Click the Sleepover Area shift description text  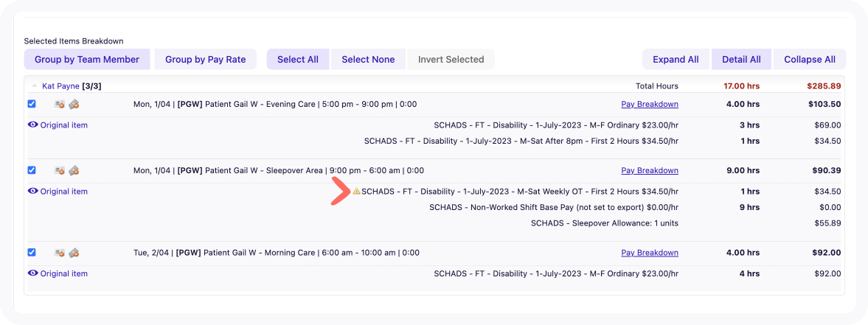coord(279,170)
